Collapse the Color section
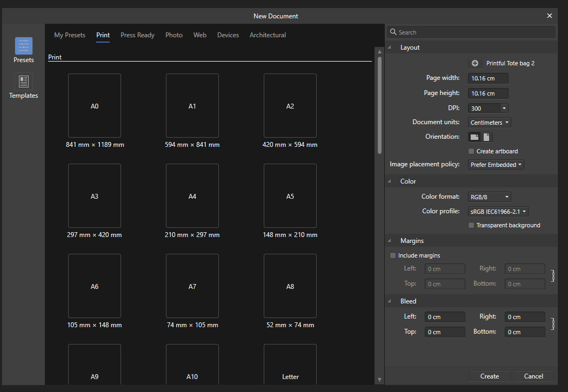 (390, 181)
